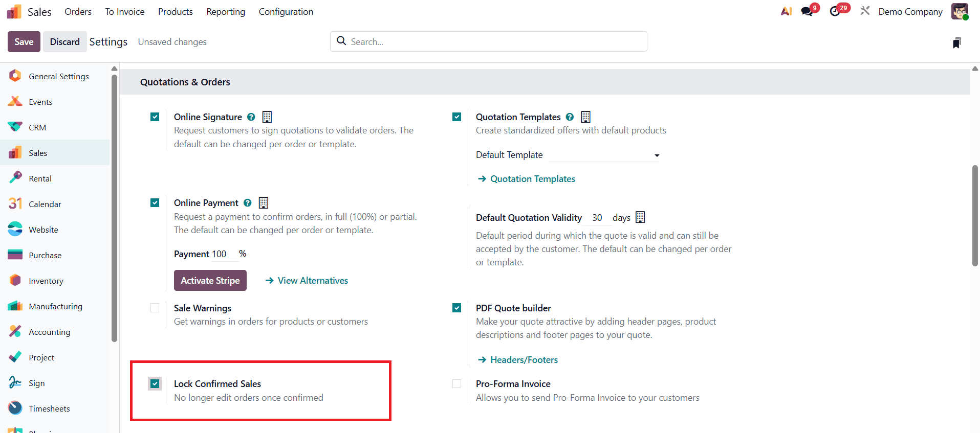Enable the Pro-Forma Invoice checkbox
Screen dimensions: 980x433
click(457, 384)
